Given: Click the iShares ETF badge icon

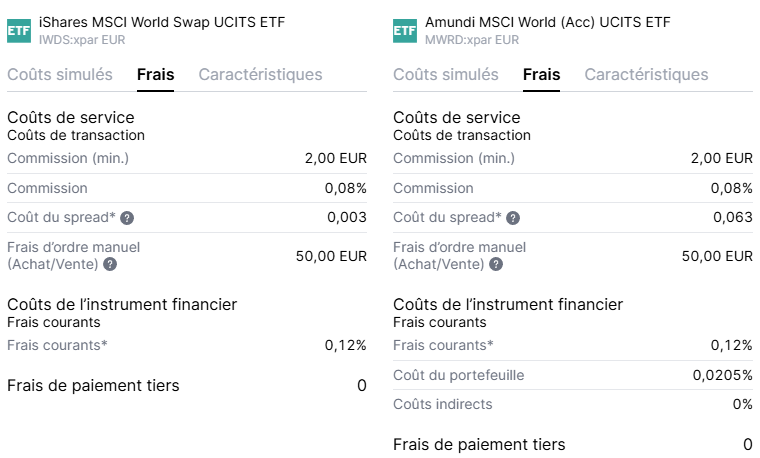Looking at the screenshot, I should click(x=18, y=30).
